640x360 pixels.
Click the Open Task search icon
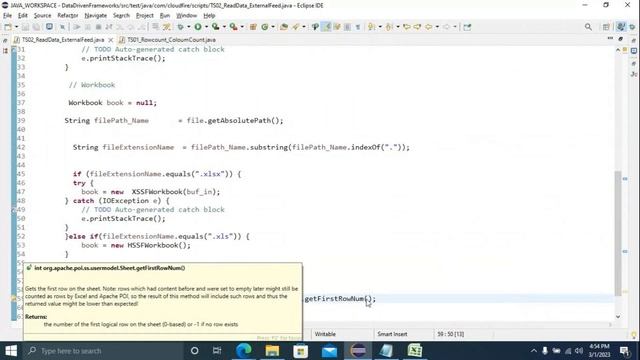(296, 27)
